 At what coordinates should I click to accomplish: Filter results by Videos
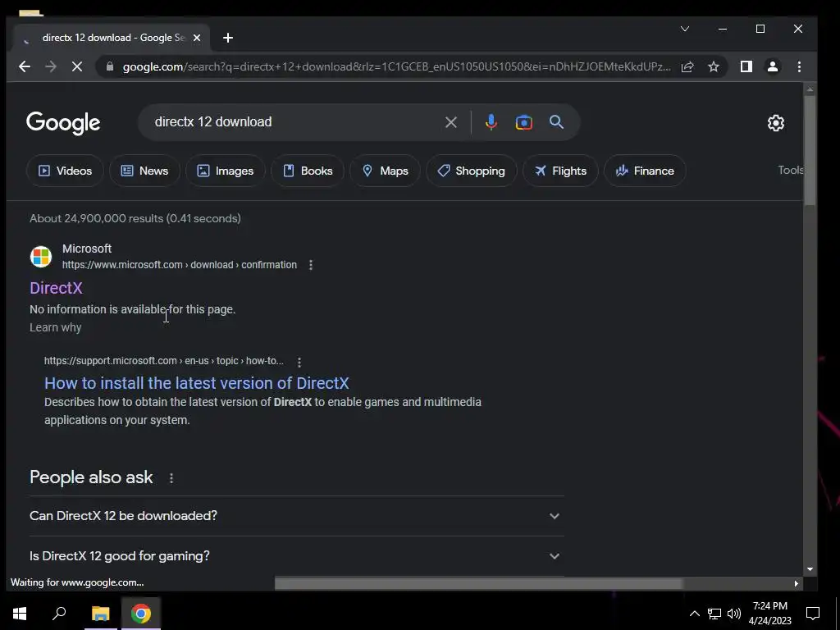[x=65, y=171]
